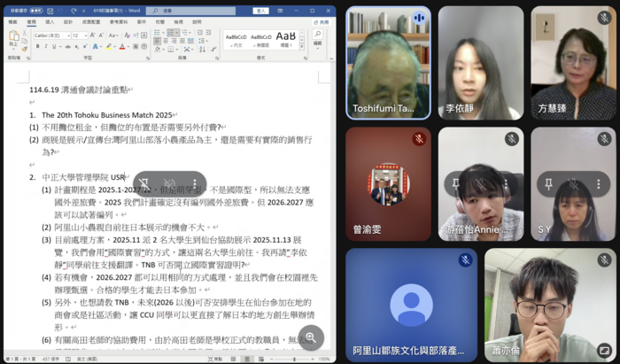Enable Focus mode (焦點) in status bar
Viewport: 620px width, 364px height.
[215, 359]
